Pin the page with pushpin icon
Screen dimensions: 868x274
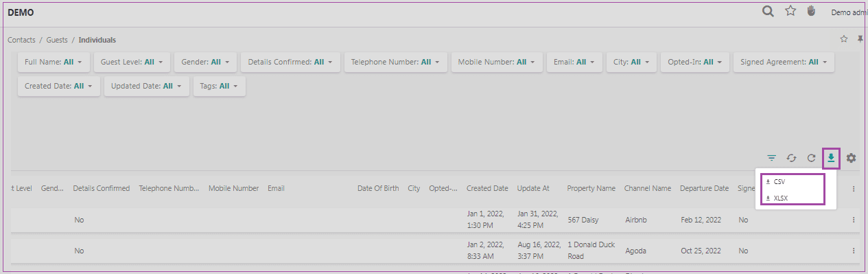point(860,39)
